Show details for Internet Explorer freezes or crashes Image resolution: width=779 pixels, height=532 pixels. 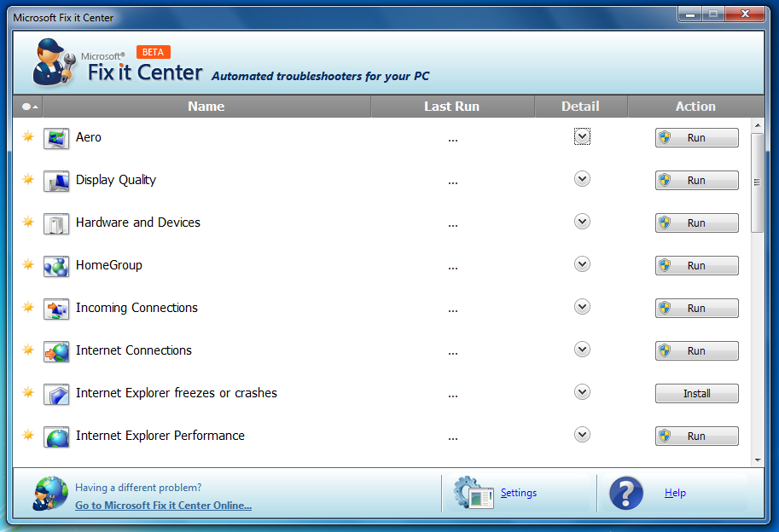point(582,392)
